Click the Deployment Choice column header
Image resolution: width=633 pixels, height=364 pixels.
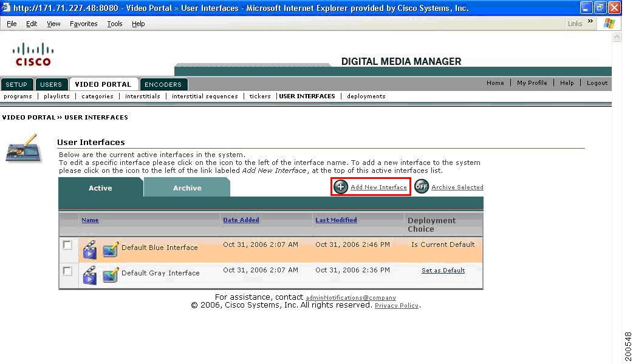(x=431, y=224)
